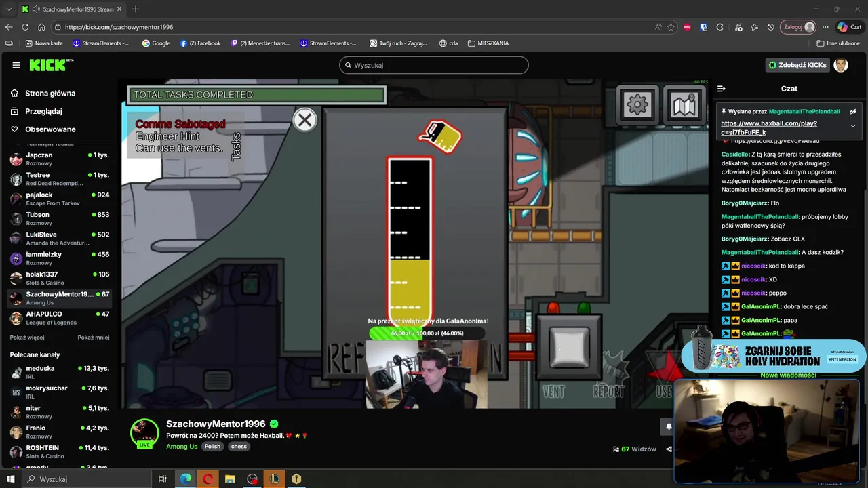Jump to Nowe wiadomości in chat

788,375
